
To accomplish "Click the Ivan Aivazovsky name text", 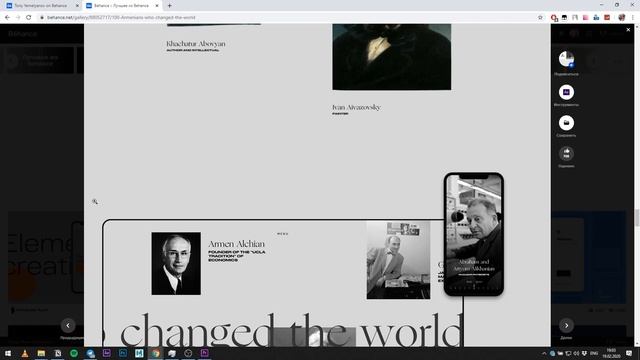I will click(x=356, y=107).
